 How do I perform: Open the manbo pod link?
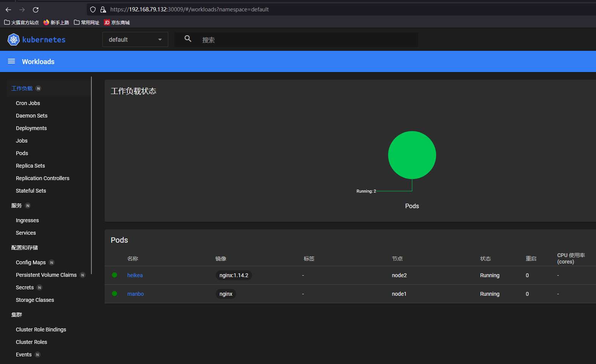tap(135, 294)
